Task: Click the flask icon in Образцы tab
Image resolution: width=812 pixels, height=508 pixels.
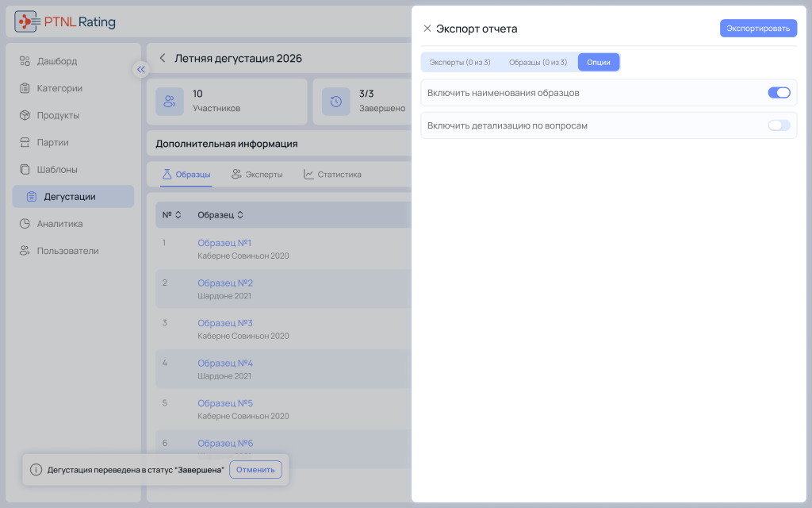Action: tap(167, 174)
